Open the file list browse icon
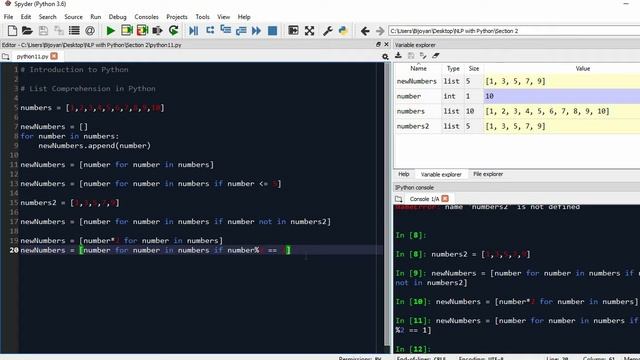640x360 pixels. [x=74, y=31]
